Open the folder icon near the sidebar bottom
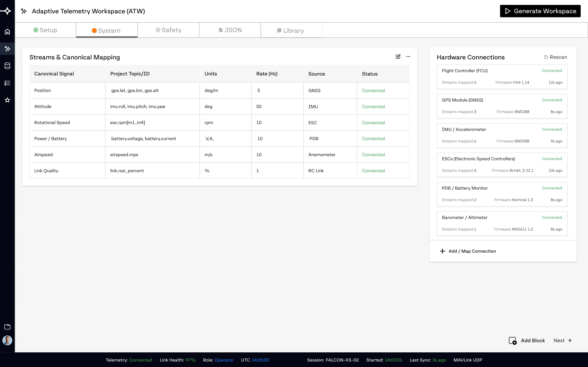Screen dimensions: 588x367 click(7, 327)
